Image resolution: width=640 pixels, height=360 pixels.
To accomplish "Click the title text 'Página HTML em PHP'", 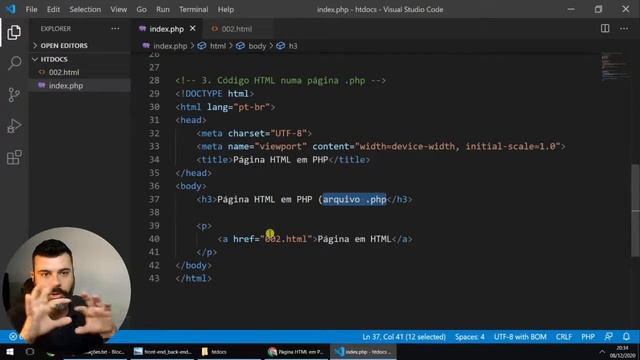I will tap(280, 160).
